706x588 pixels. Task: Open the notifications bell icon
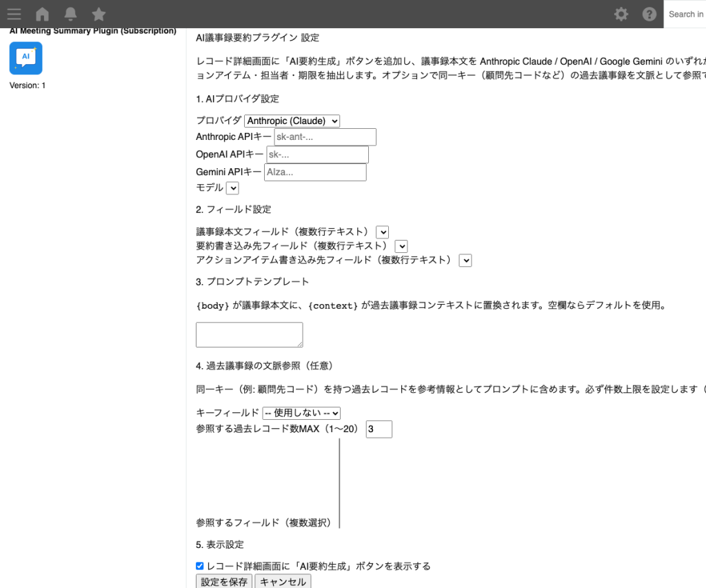70,14
